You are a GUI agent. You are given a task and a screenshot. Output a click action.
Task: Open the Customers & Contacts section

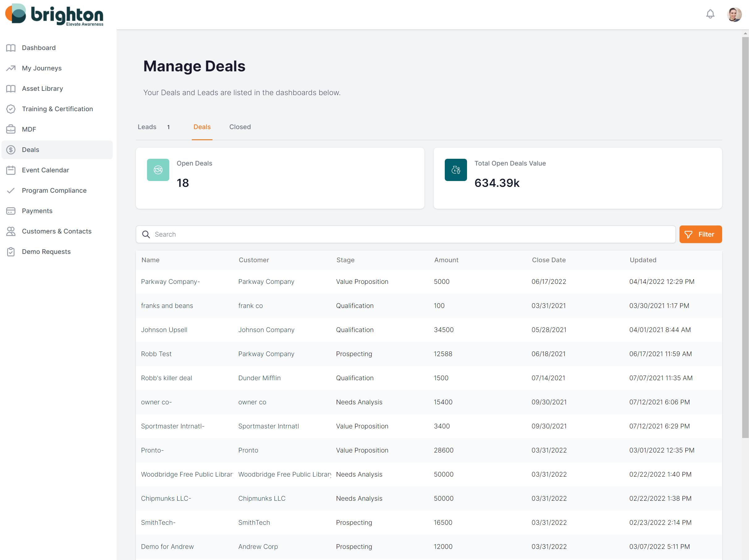tap(57, 231)
